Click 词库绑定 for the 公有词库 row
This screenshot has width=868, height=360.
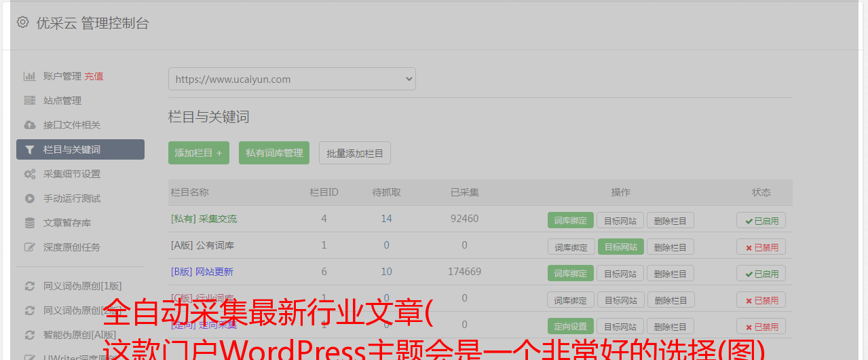(571, 247)
